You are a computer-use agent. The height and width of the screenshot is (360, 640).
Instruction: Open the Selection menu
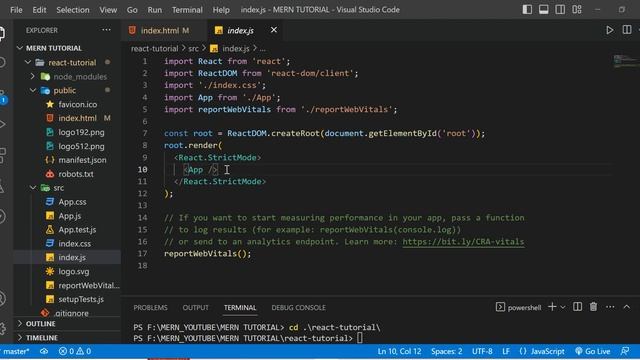click(x=73, y=10)
